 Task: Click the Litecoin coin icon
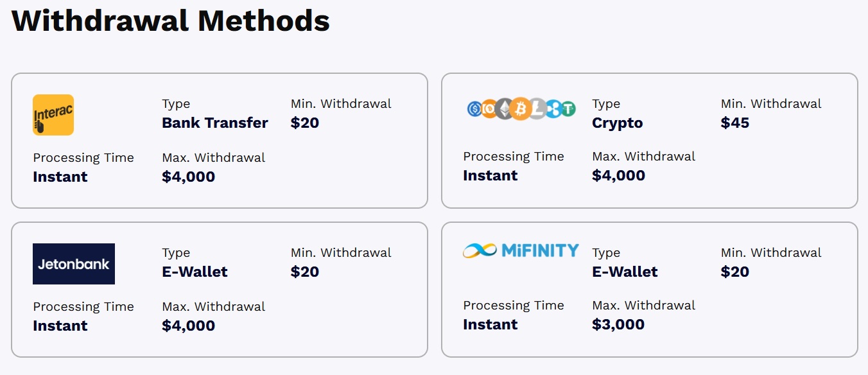(539, 109)
